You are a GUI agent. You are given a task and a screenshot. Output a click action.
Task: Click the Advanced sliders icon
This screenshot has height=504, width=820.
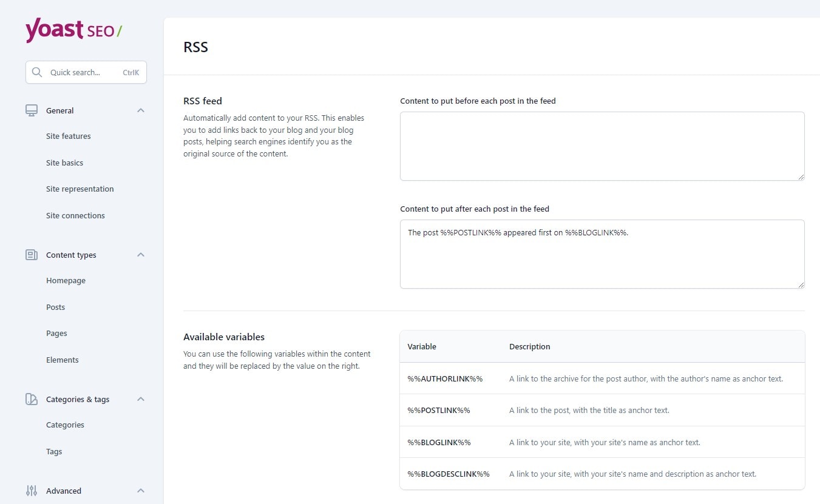click(x=32, y=491)
